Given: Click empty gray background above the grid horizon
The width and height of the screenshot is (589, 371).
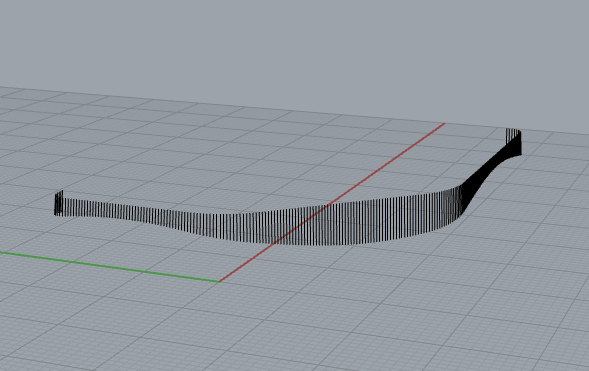Looking at the screenshot, I should [x=293, y=45].
